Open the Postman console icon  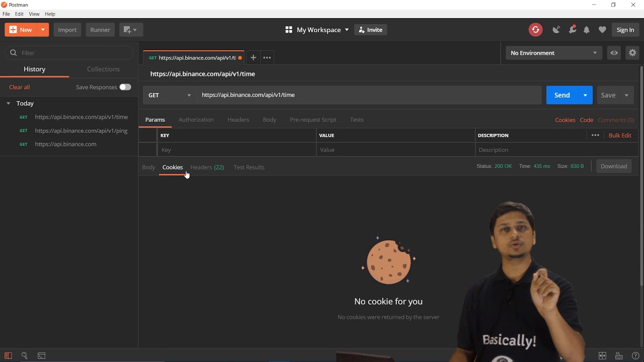click(42, 355)
